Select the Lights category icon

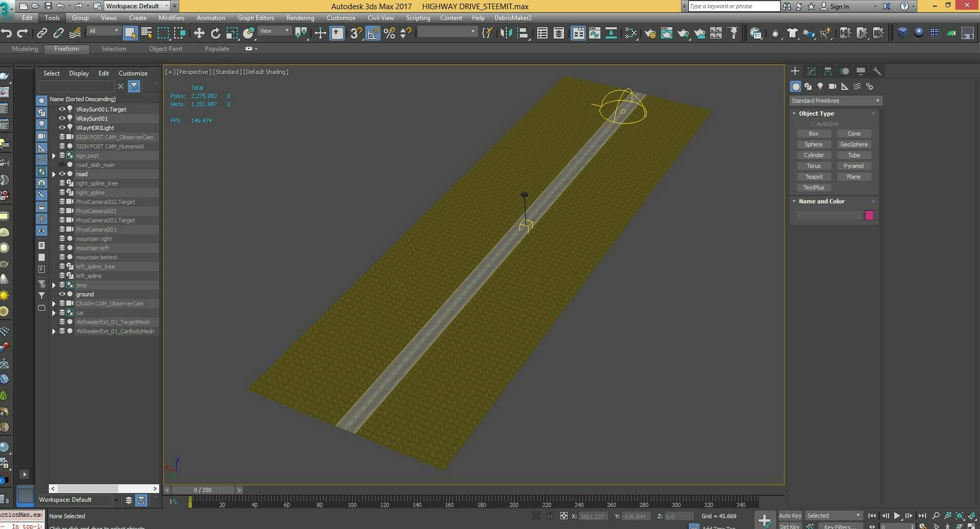(820, 86)
